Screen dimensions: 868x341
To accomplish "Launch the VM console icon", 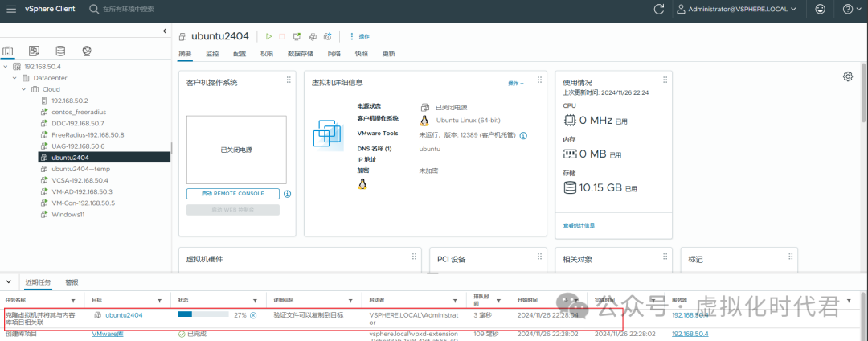I will click(297, 36).
